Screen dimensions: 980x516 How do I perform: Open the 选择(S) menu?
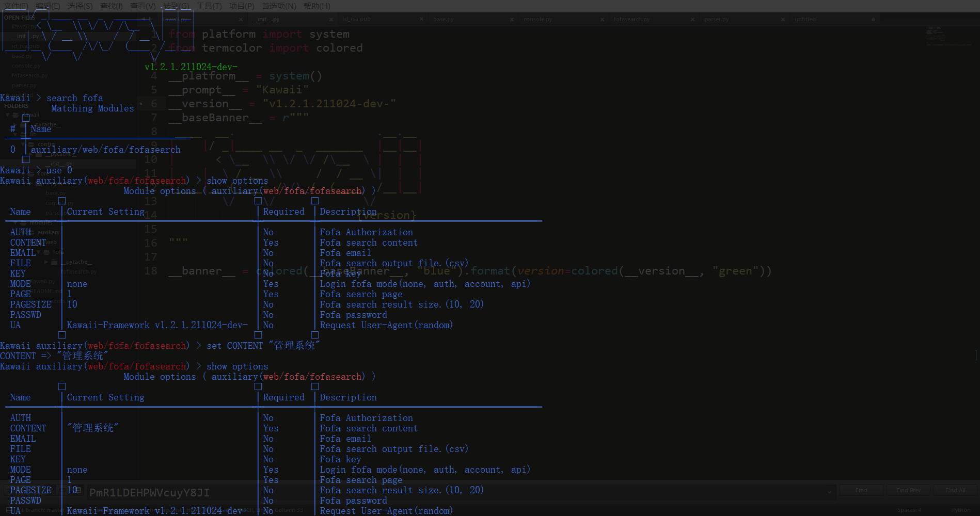click(x=80, y=6)
